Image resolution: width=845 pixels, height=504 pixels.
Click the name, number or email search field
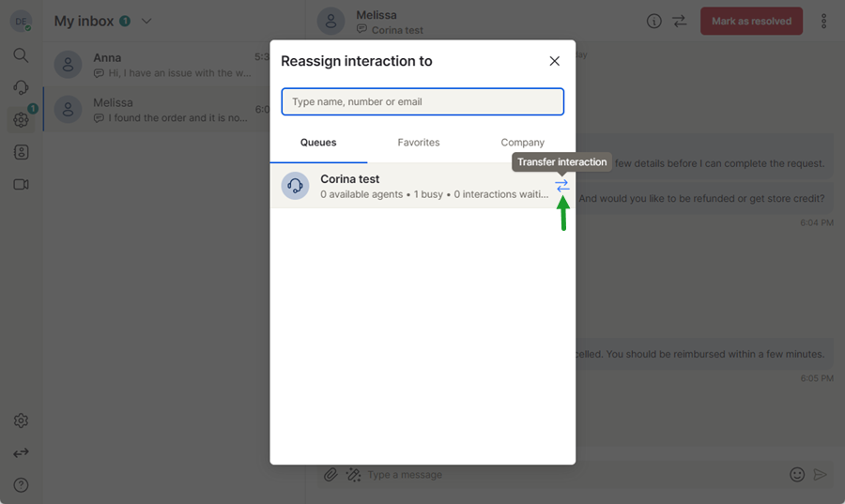coord(422,101)
